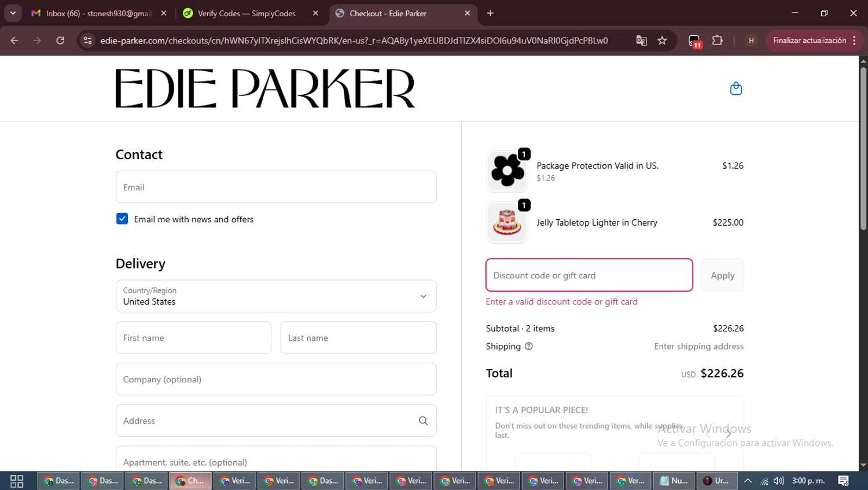The image size is (868, 490).
Task: Focus the Apartment, suite field
Action: (x=276, y=459)
